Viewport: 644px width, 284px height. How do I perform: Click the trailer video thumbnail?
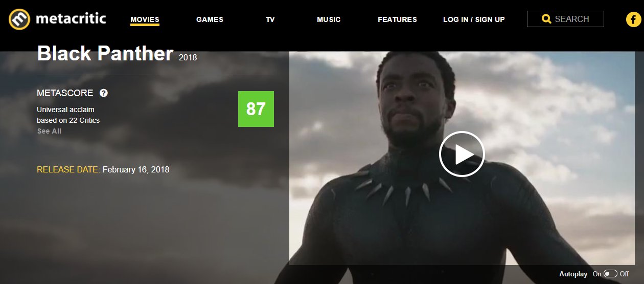[x=462, y=158]
